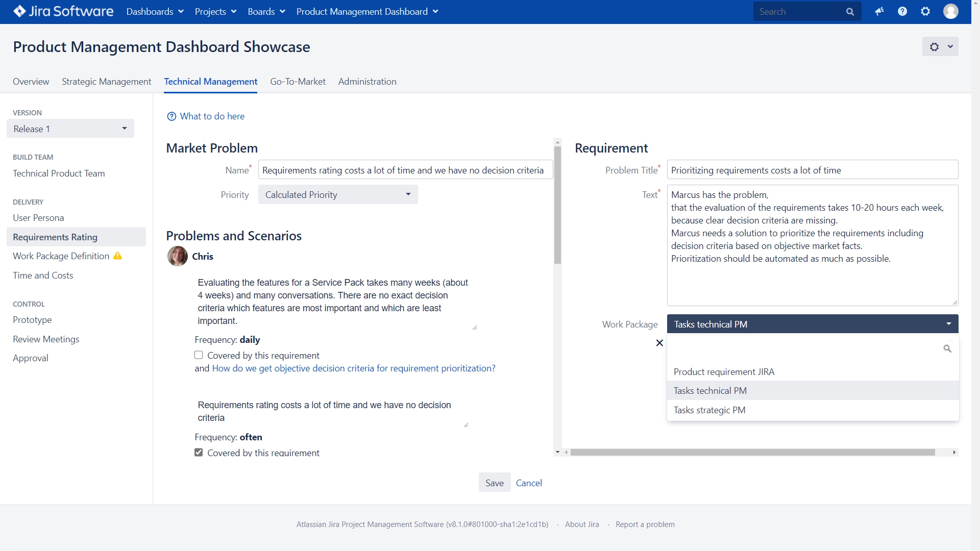Image resolution: width=980 pixels, height=551 pixels.
Task: Check "Covered by this requirement" under daily frequency
Action: (x=199, y=355)
